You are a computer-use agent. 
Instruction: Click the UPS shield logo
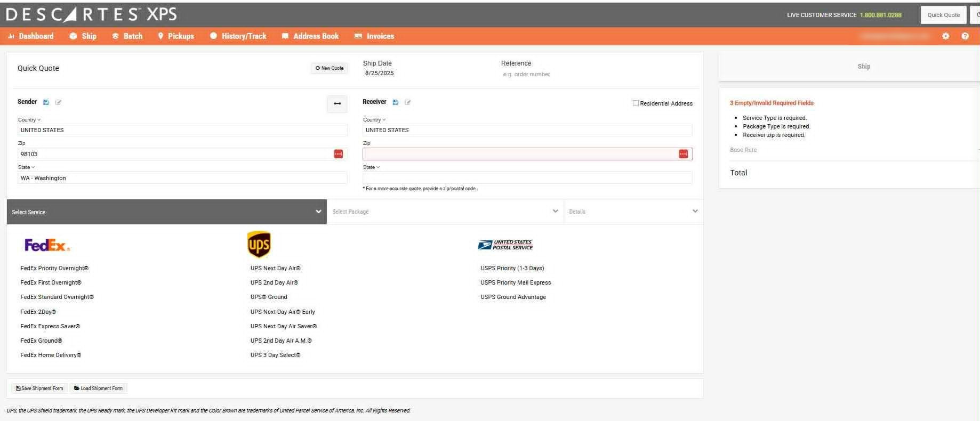[259, 245]
